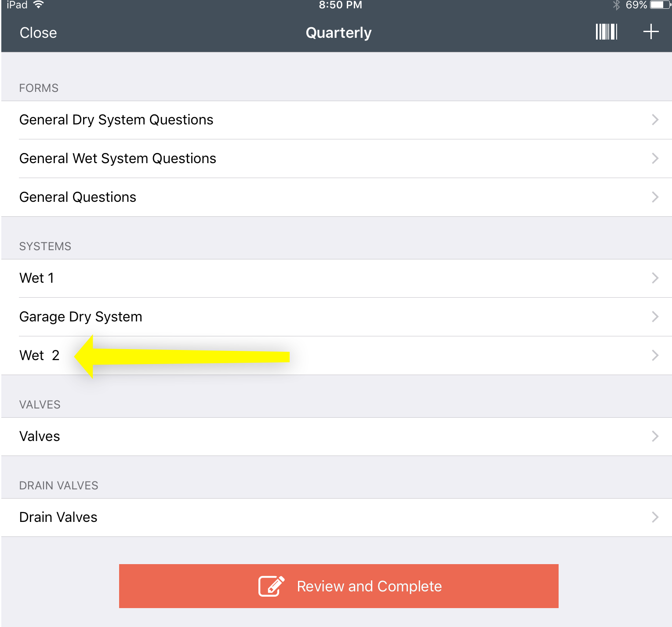
Task: Select the Wet 1 system
Action: click(x=337, y=278)
